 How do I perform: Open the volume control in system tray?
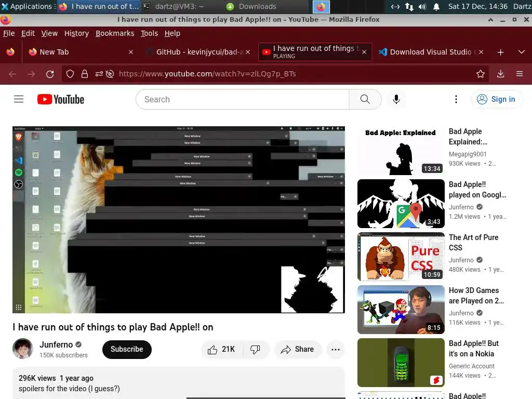pos(422,6)
